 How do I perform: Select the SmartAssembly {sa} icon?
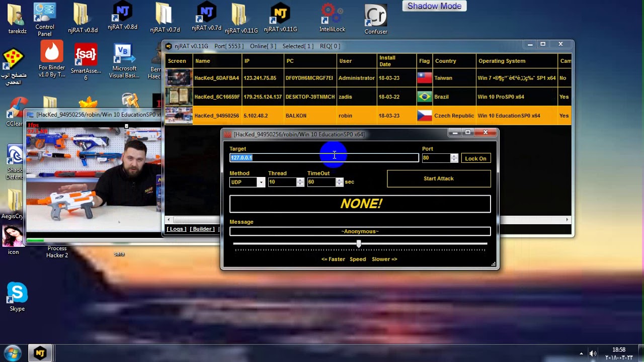86,55
